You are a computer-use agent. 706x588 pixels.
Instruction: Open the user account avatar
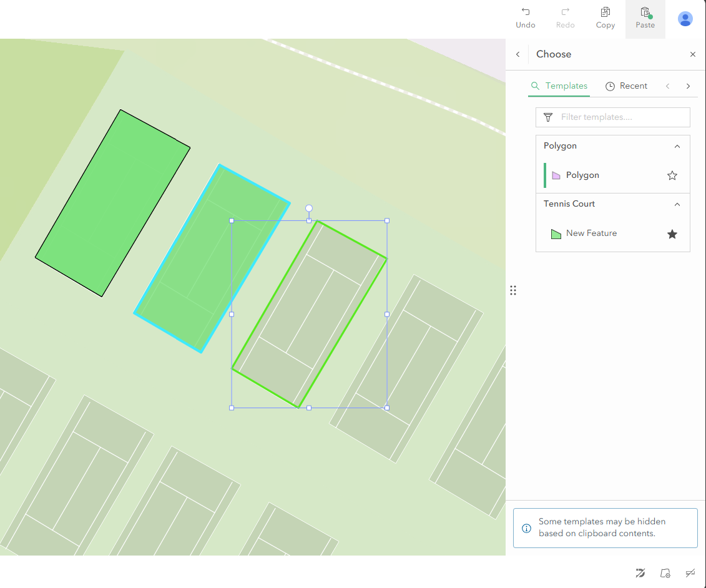coord(685,19)
